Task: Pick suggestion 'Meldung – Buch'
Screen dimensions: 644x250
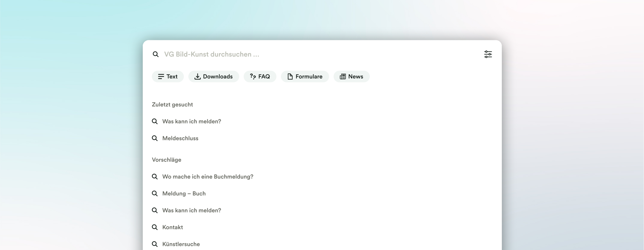Action: click(184, 193)
